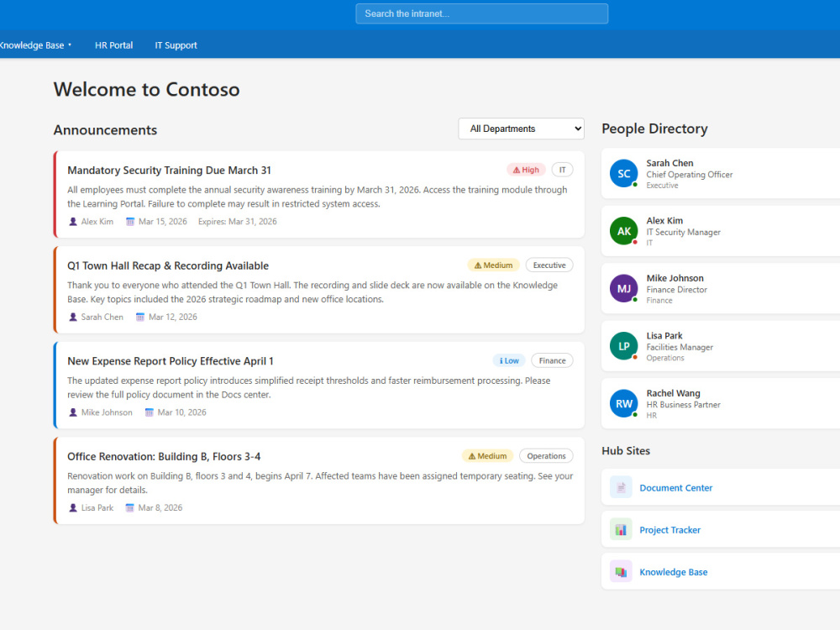
Task: Click the AK avatar for Alex Kim
Action: pos(623,231)
